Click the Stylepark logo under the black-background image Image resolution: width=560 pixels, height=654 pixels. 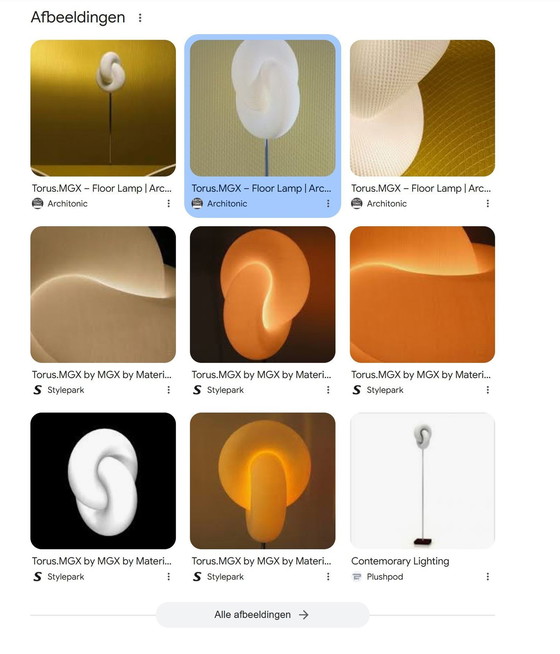click(x=38, y=576)
